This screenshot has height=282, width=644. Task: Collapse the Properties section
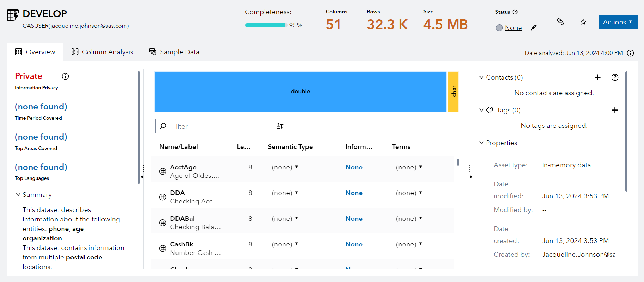[x=481, y=143]
